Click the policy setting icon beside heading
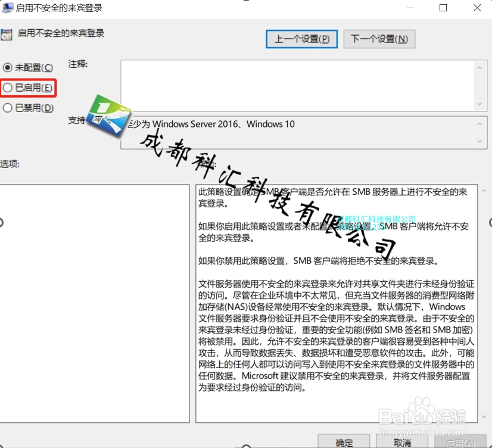The image size is (492, 448). coord(7,35)
